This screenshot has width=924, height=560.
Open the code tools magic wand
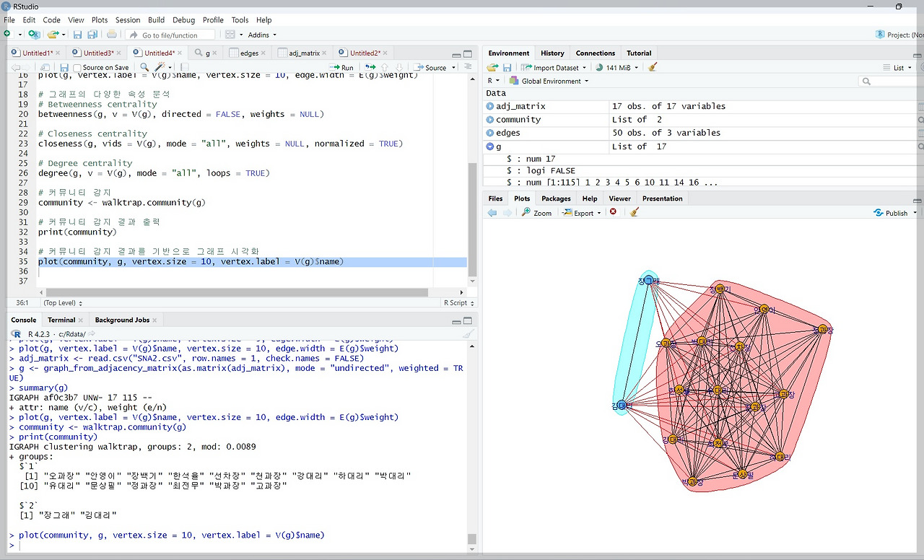click(160, 68)
